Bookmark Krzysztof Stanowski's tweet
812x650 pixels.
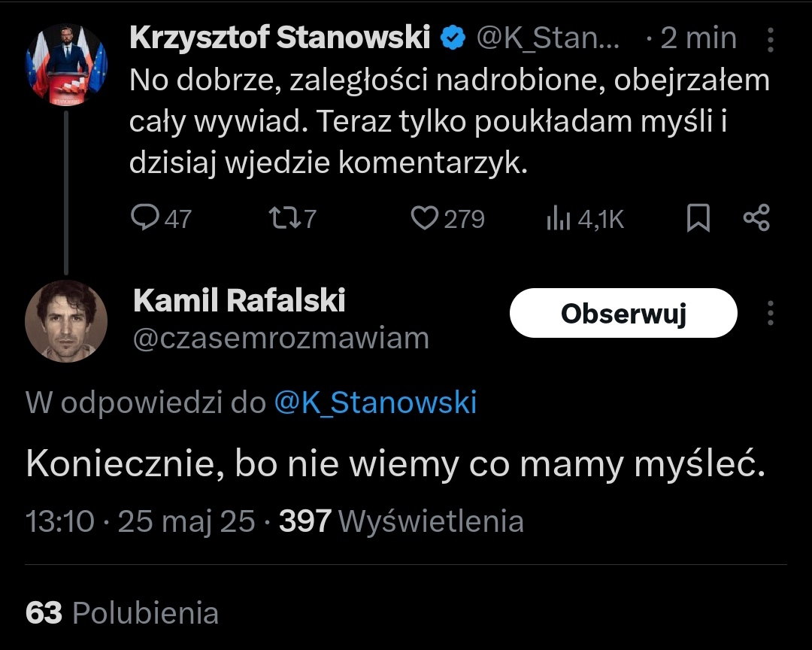698,218
